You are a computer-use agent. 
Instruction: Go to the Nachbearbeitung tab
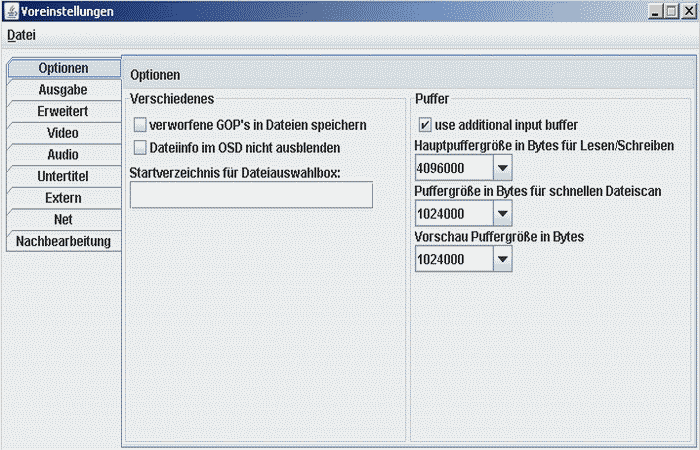(x=63, y=241)
